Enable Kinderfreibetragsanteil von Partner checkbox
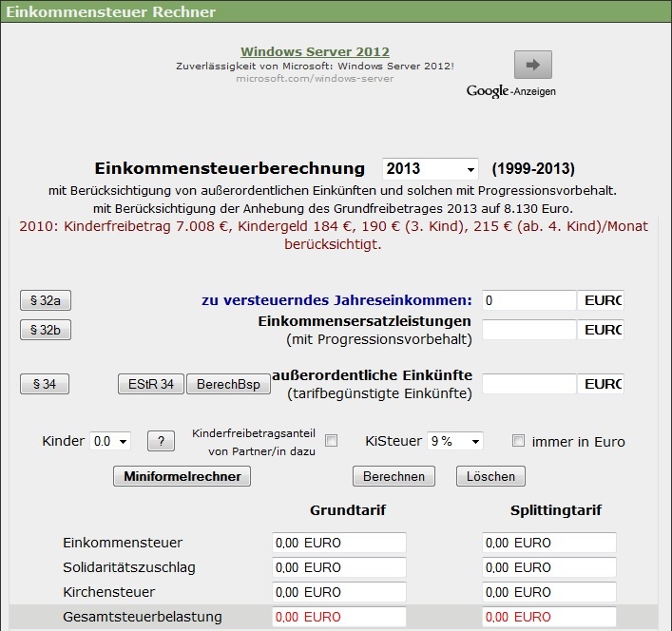This screenshot has height=631, width=672. 332,440
